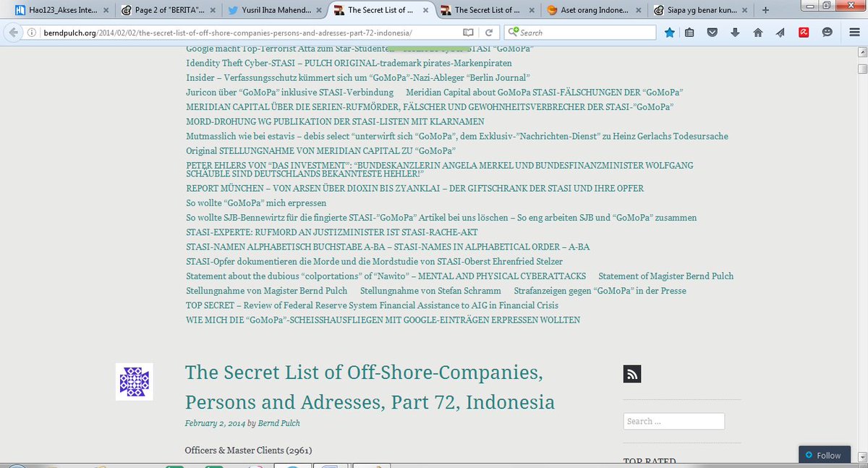Image resolution: width=868 pixels, height=468 pixels.
Task: Open site information icon in address bar
Action: click(33, 33)
